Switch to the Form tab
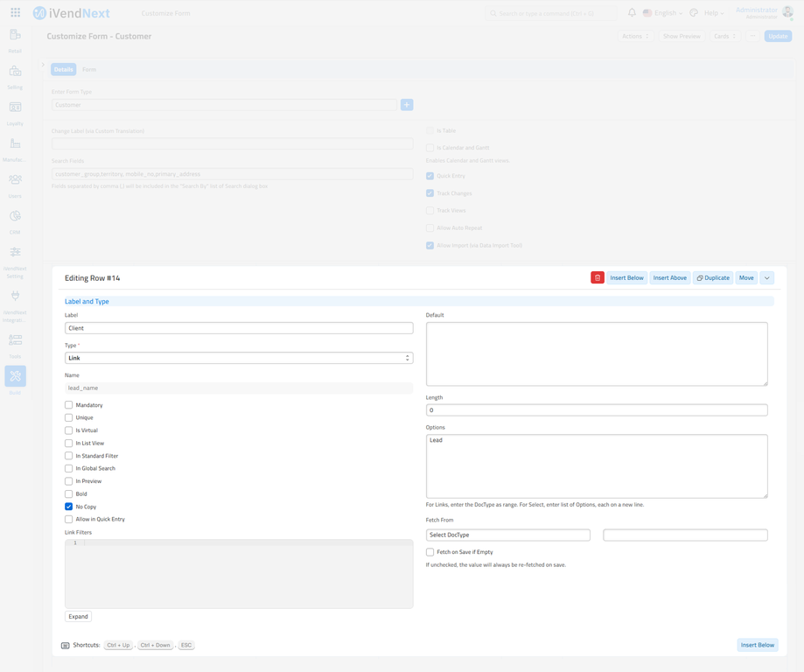 pyautogui.click(x=90, y=69)
